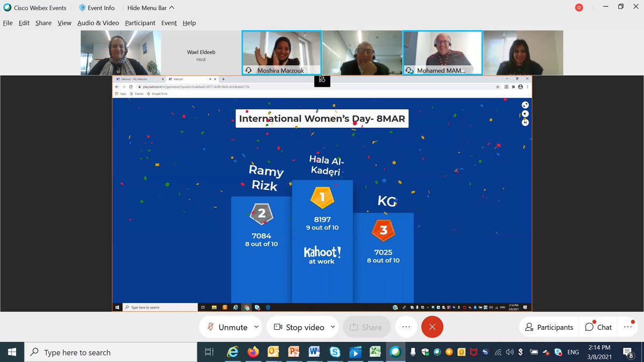The image size is (644, 362).
Task: Click second place score 7084
Action: 261,236
